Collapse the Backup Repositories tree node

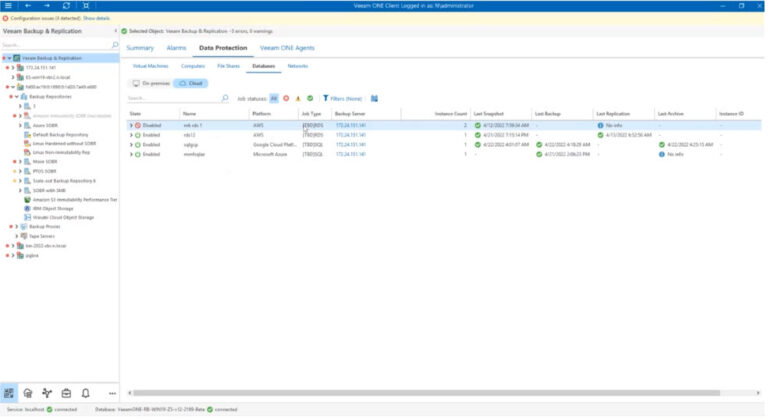pos(17,97)
